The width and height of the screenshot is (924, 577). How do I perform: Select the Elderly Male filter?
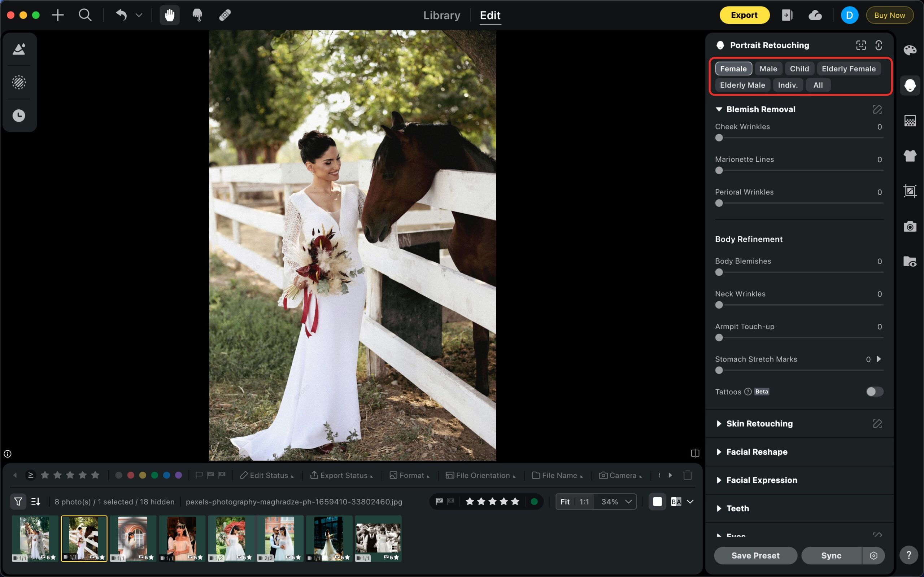(x=742, y=85)
